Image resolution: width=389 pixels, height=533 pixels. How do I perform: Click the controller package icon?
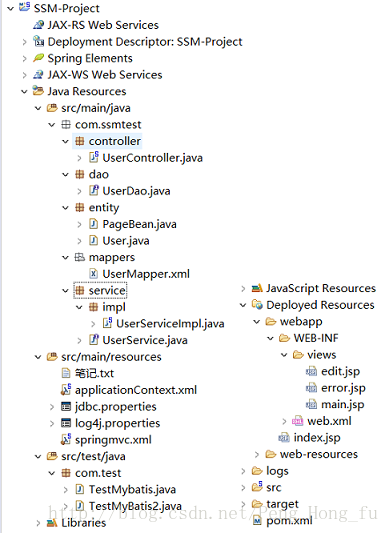point(80,141)
